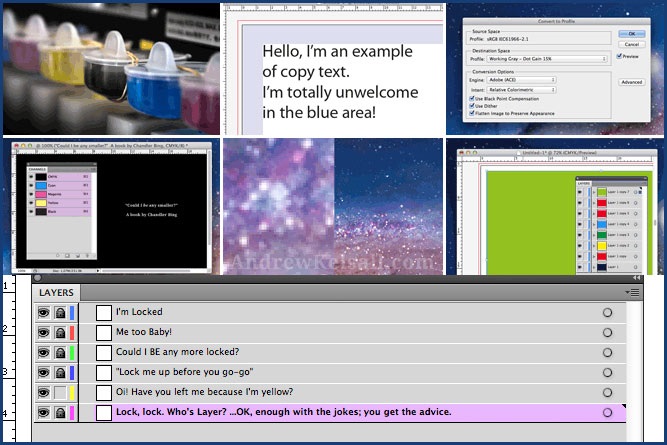667x445 pixels.
Task: Open the Intent dropdown showing Relative Colorimetric
Action: click(521, 92)
